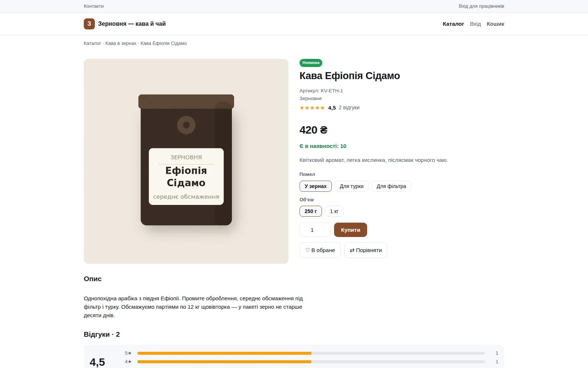Click the 4★ rating bar
Viewport: 588px width, 368px height.
tap(311, 362)
